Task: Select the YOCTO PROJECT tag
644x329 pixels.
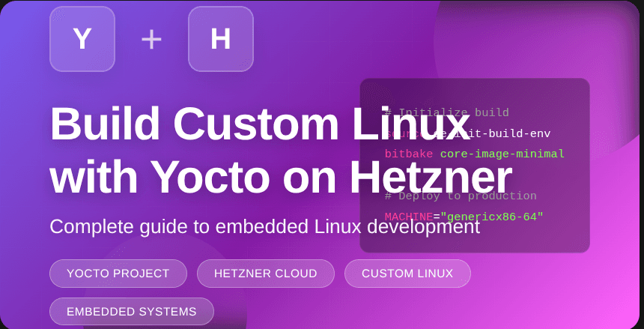Action: pos(118,274)
